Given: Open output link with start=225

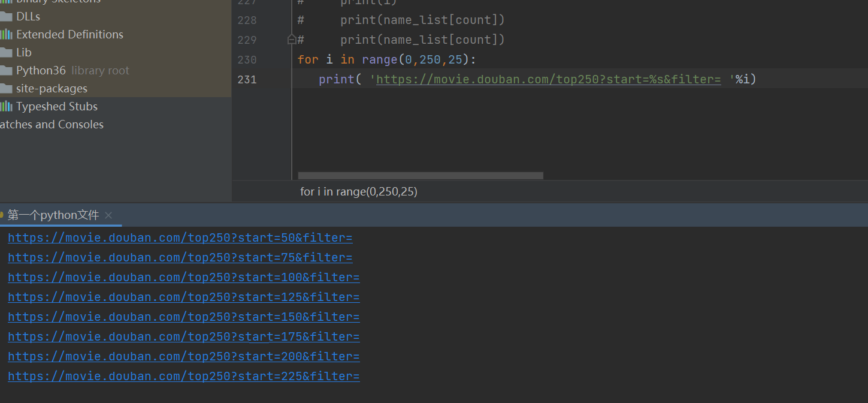Looking at the screenshot, I should click(184, 377).
